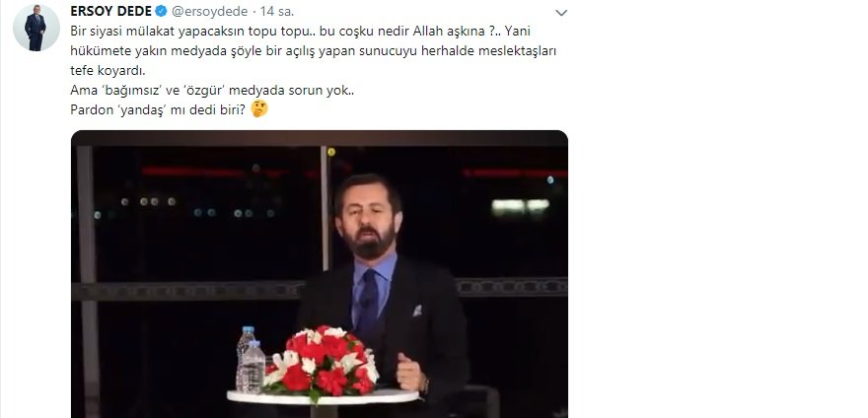
Task: Click the red and white flower bouquet
Action: pyautogui.click(x=322, y=361)
